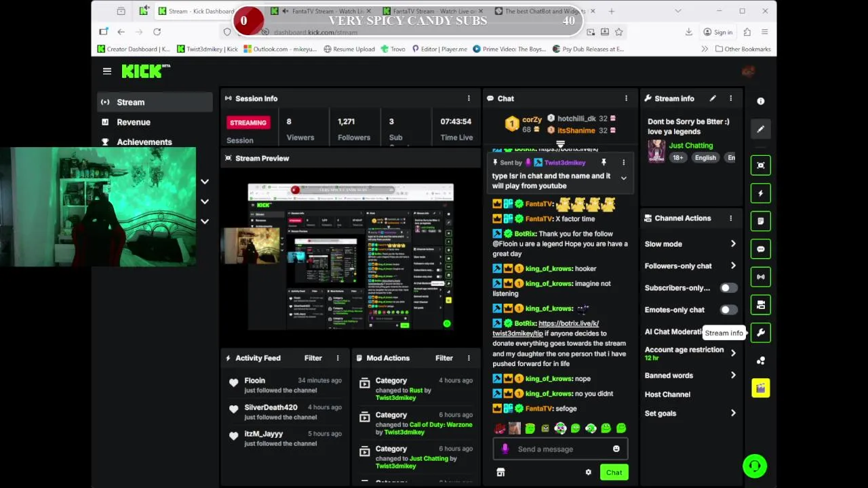The width and height of the screenshot is (868, 488).
Task: Click the stream preview thumbnail
Action: pos(351,256)
